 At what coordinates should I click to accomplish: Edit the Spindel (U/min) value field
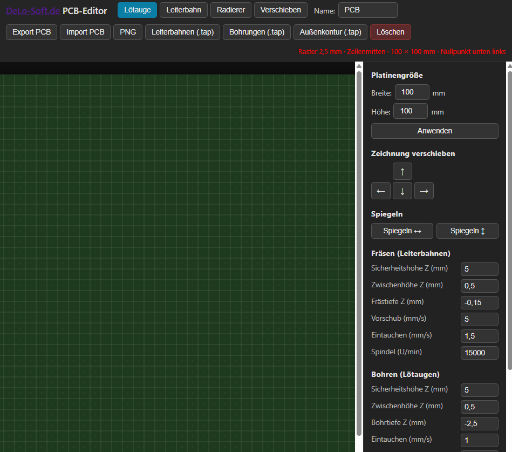[x=480, y=353]
